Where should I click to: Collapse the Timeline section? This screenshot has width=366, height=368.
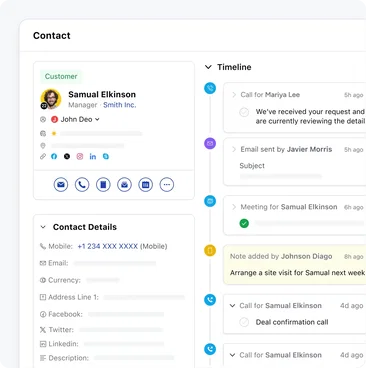208,67
